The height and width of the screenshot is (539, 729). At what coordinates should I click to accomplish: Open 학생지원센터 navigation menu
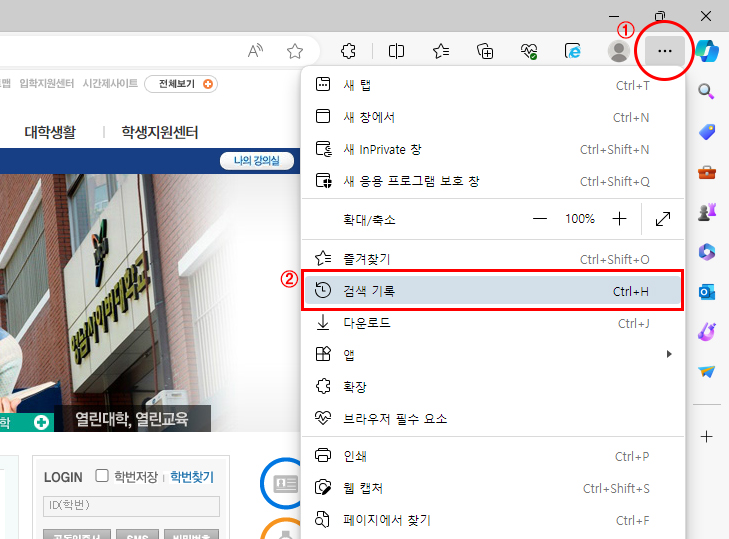(159, 132)
